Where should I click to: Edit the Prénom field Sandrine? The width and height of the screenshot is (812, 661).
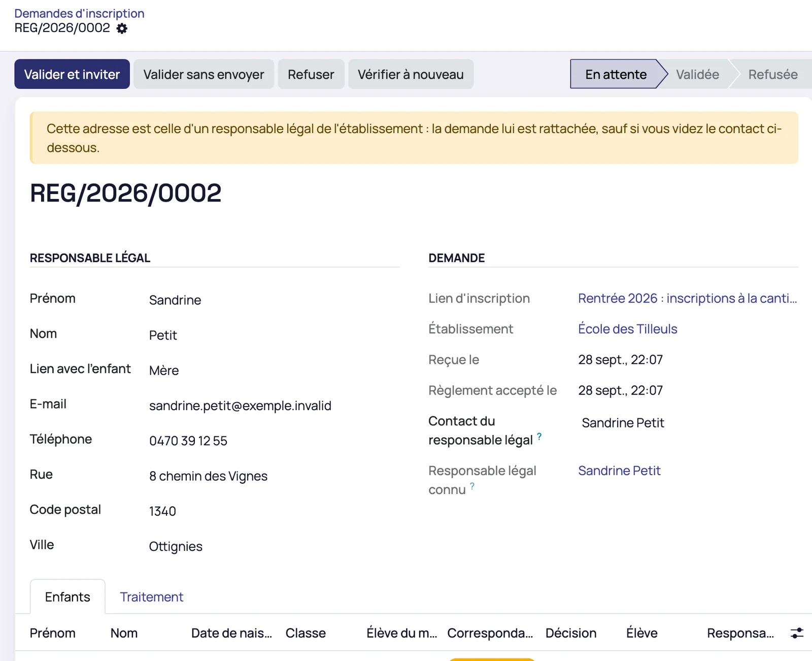click(274, 300)
